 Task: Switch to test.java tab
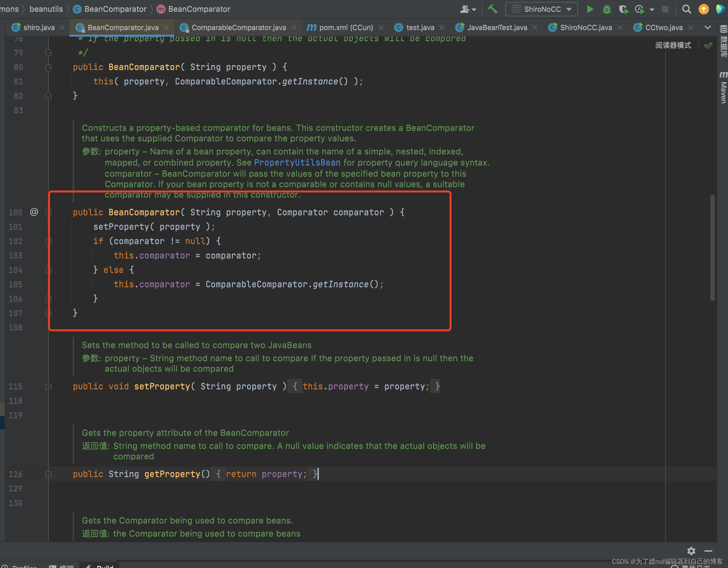[415, 28]
